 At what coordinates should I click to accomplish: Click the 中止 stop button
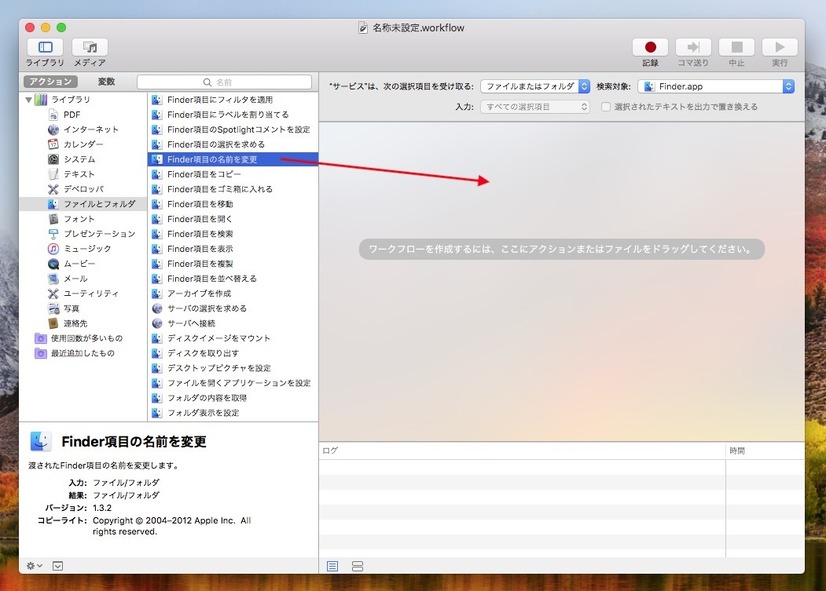point(736,47)
